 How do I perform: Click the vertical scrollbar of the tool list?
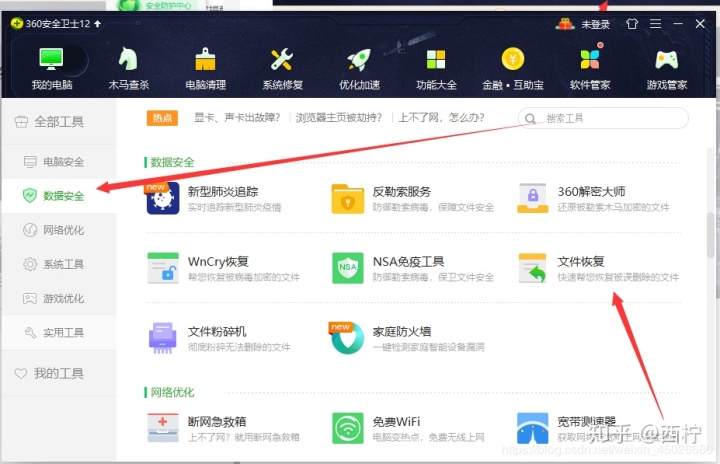click(x=710, y=234)
